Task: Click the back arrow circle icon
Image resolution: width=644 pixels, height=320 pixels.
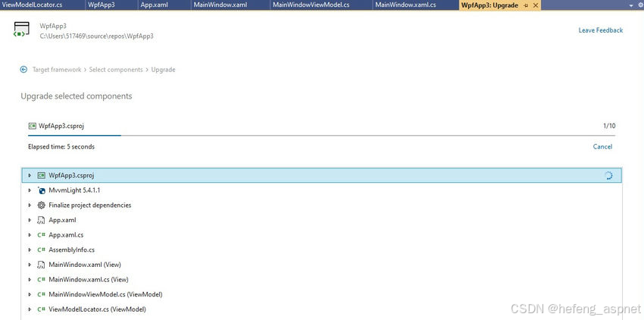Action: (23, 70)
